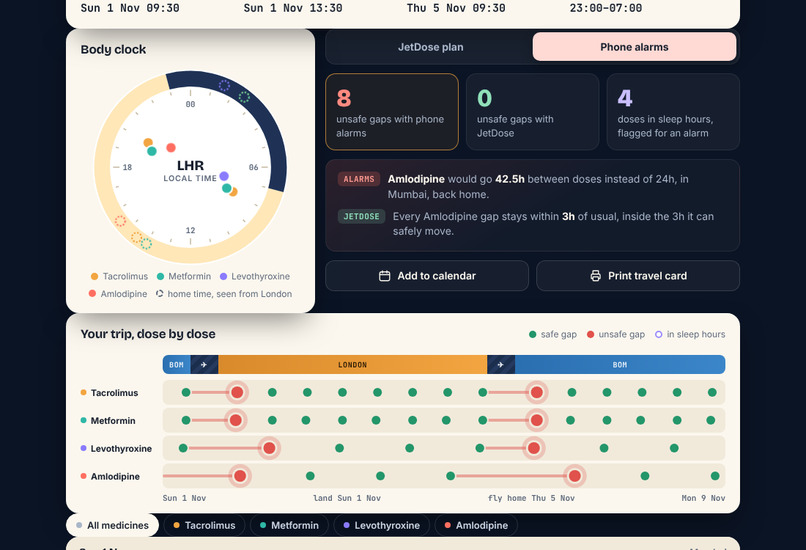This screenshot has height=550, width=806.
Task: Click the dashed red home-time marker on clock ring
Action: tap(120, 221)
